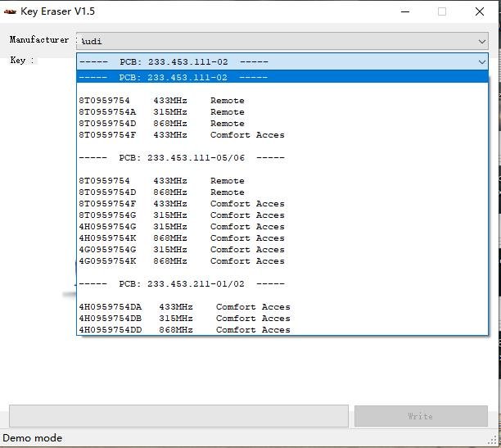Select 4G0959754G 315MHz Comfort Acces
501x448 pixels.
[181, 250]
